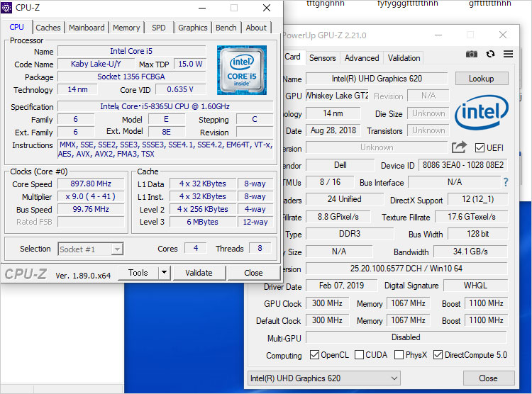532x394 pixels.
Task: Switch to the Caches tab
Action: coord(48,28)
